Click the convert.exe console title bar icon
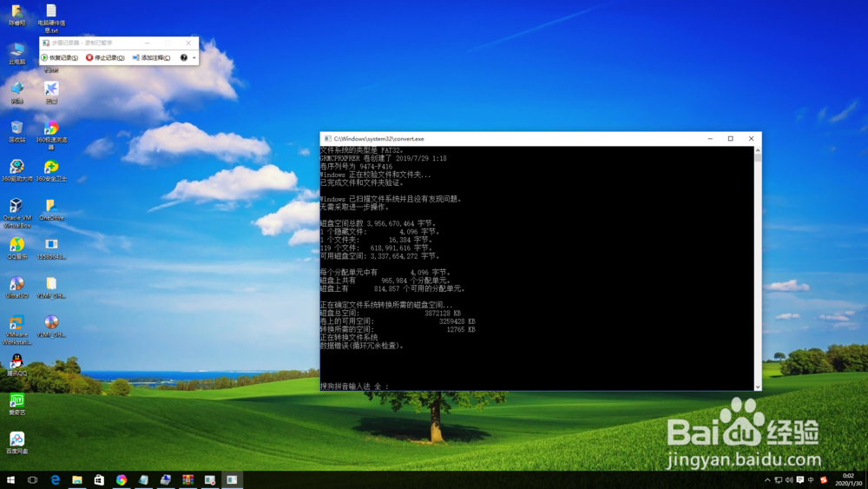 [328, 139]
